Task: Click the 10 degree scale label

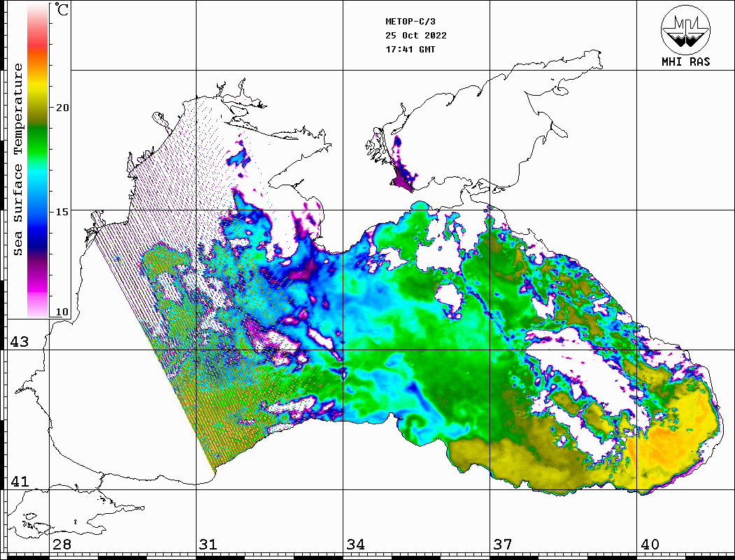Action: click(62, 312)
